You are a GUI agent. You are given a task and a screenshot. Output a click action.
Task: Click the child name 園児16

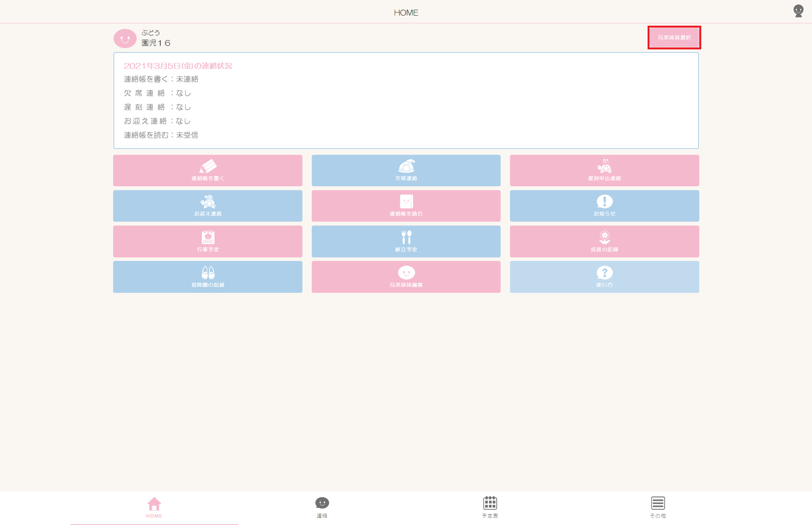[x=156, y=43]
